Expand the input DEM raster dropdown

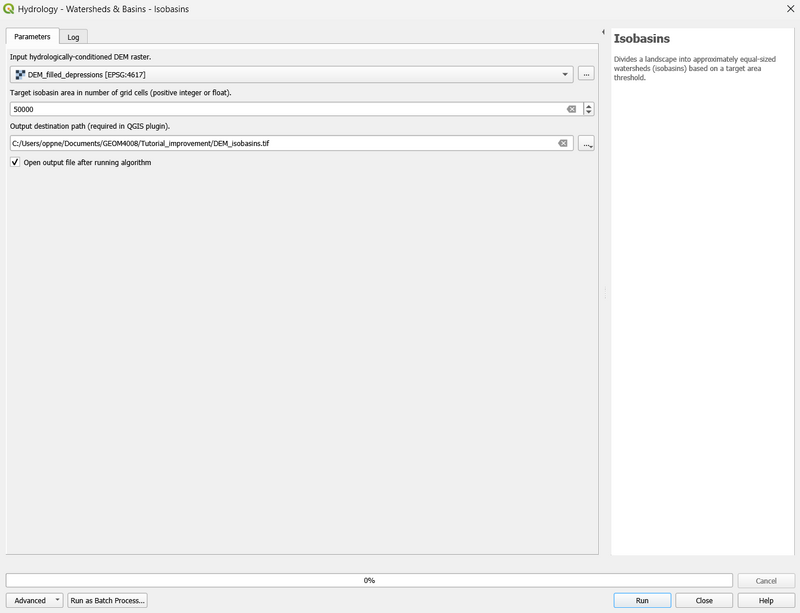(565, 75)
